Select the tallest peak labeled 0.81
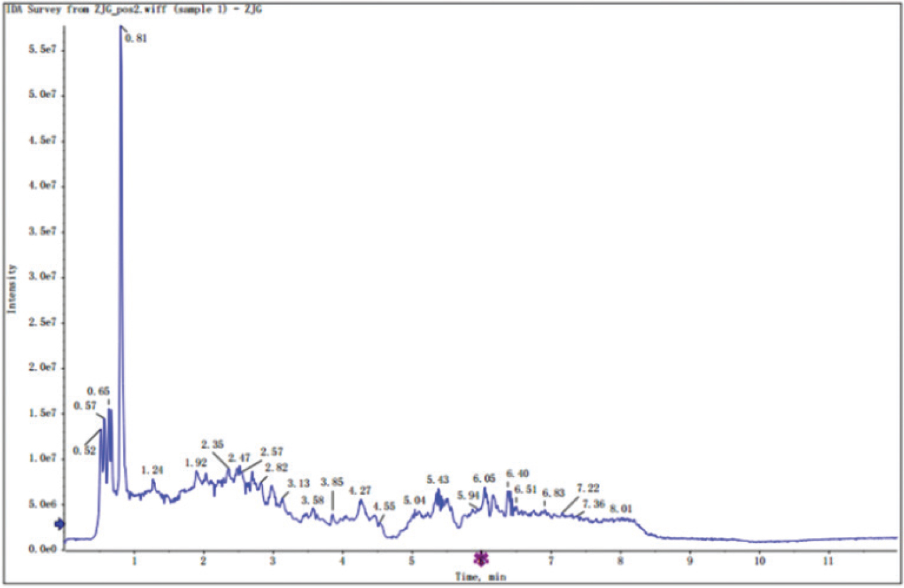 pyautogui.click(x=135, y=38)
